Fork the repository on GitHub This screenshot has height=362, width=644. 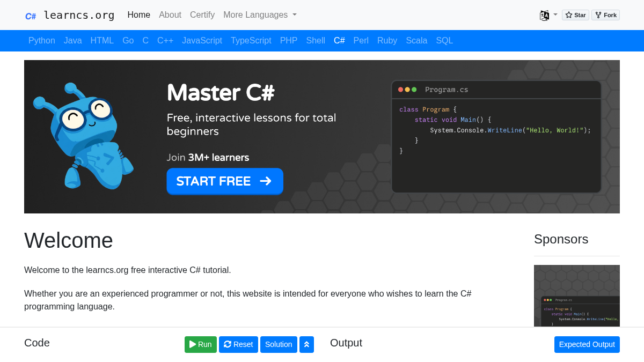(x=605, y=15)
